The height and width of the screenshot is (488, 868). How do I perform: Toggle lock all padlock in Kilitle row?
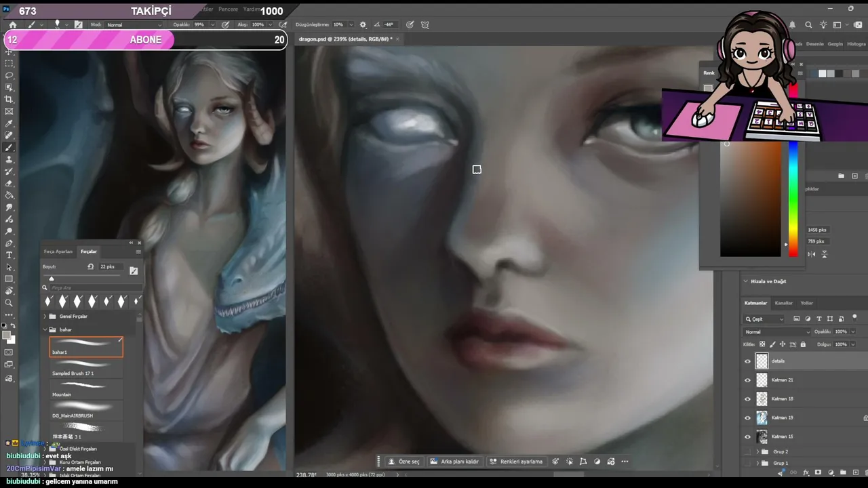(x=803, y=344)
